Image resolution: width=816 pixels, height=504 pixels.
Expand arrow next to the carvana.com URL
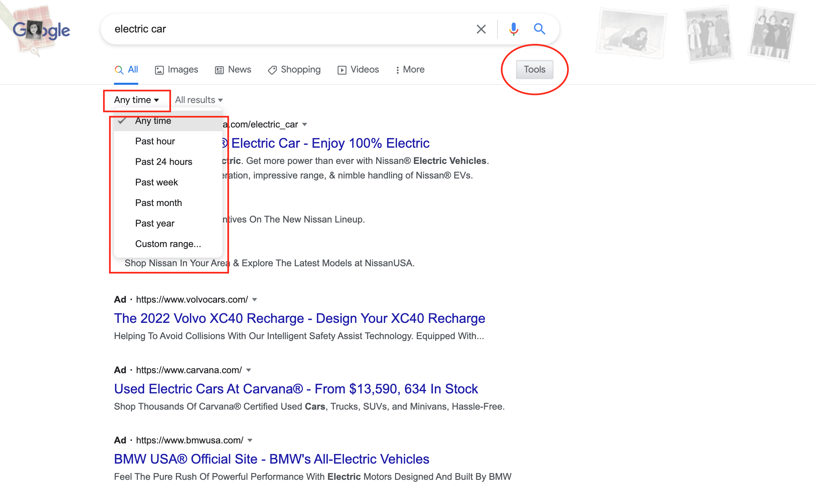(x=249, y=370)
